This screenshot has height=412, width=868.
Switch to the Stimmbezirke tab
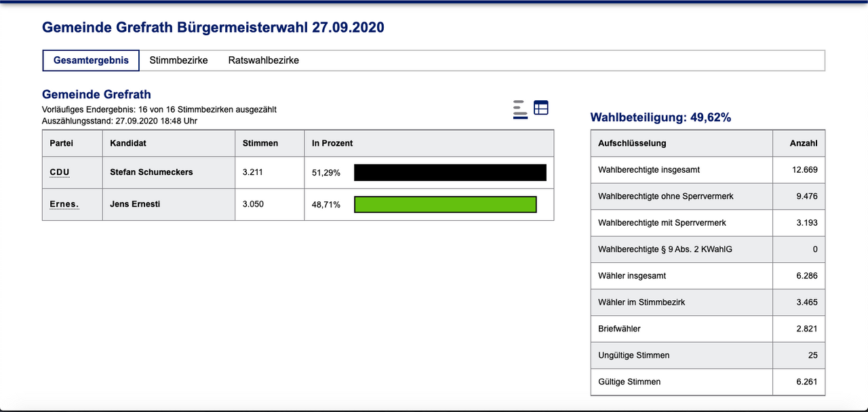[178, 60]
